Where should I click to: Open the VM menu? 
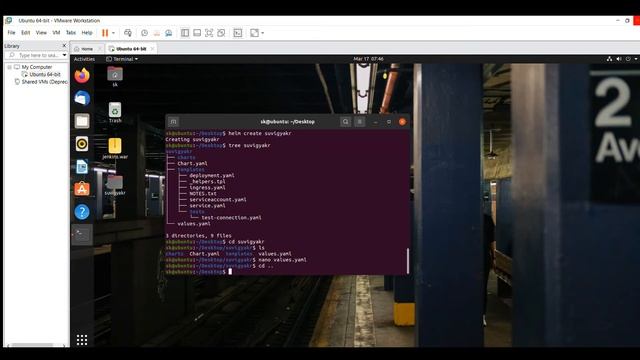(x=56, y=33)
